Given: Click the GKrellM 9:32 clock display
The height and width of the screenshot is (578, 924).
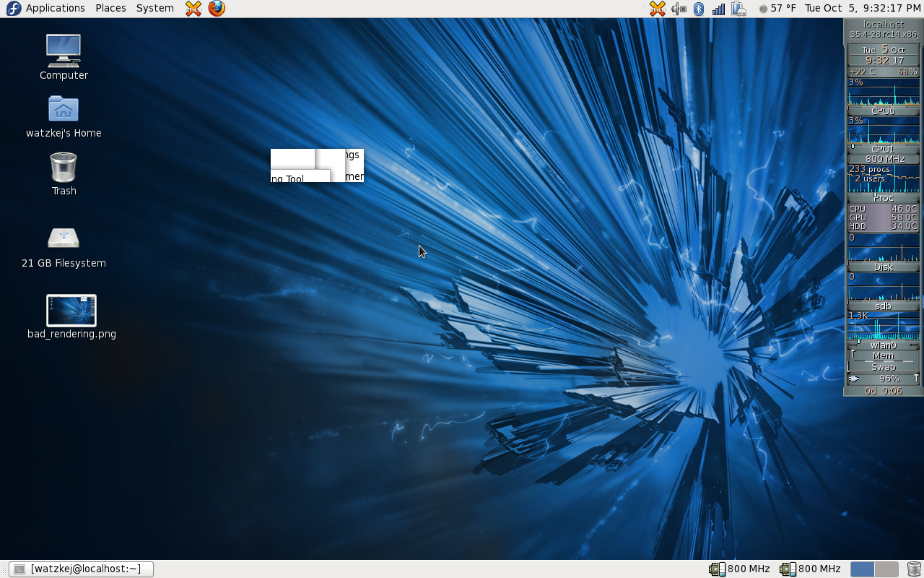Looking at the screenshot, I should coord(883,61).
